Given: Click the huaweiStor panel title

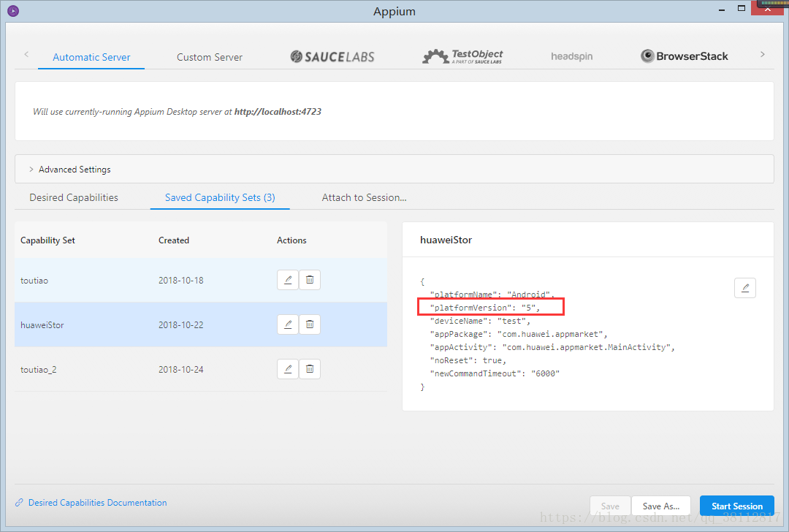Looking at the screenshot, I should (x=446, y=240).
